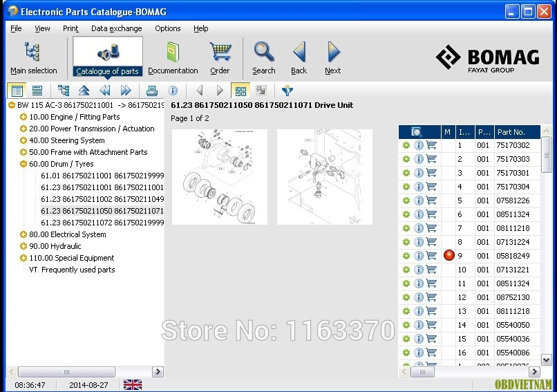Expand 10.00 Engine / Fitting Parts
Screen dimensions: 557x392
(x=23, y=117)
